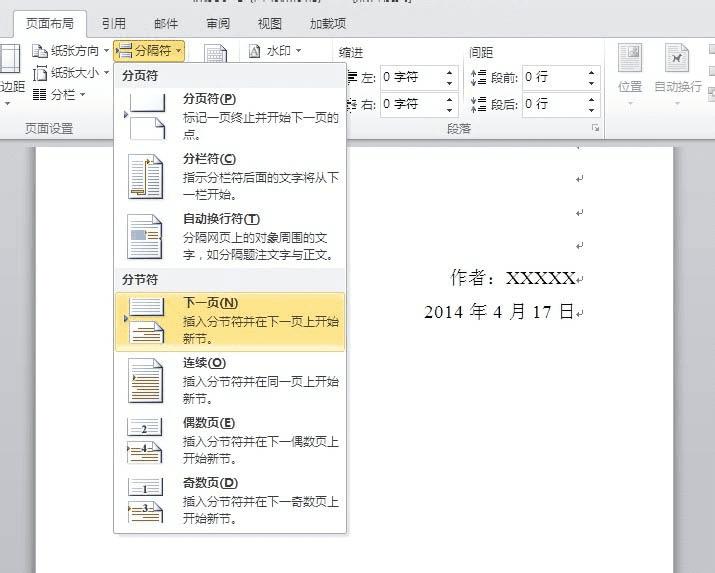
Task: Increase right indent with up arrow
Action: pos(450,99)
